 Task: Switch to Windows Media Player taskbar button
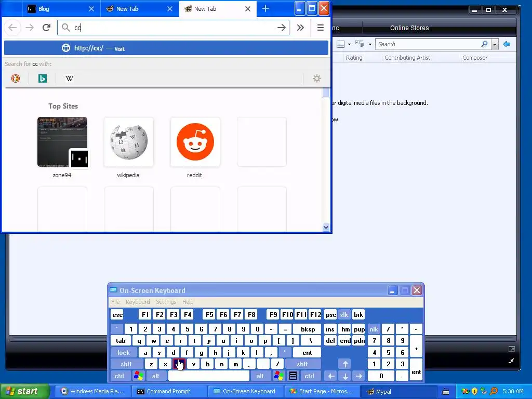pos(93,391)
